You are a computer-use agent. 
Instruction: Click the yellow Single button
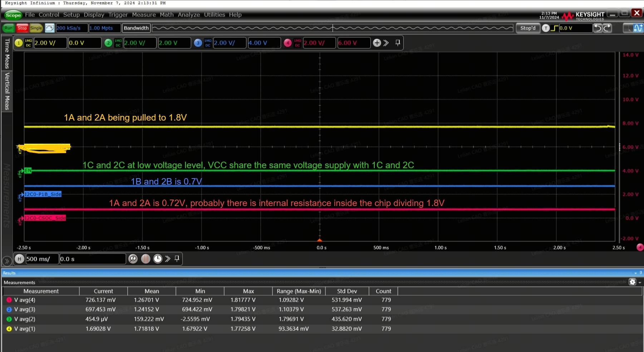pos(36,28)
